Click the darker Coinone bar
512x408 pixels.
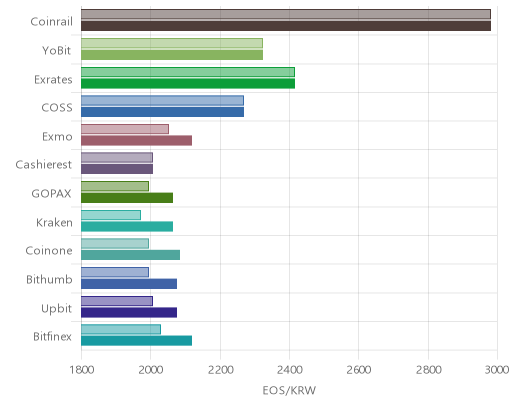coord(130,255)
